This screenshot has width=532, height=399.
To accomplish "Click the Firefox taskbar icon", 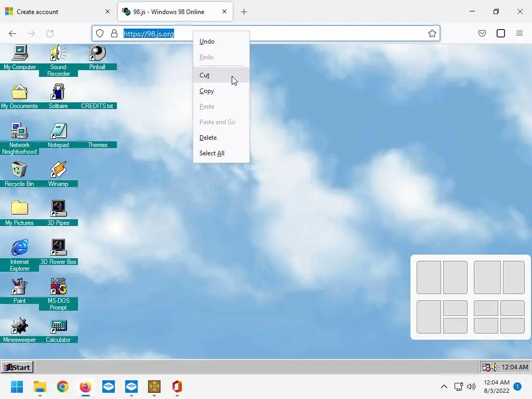I will pyautogui.click(x=86, y=387).
